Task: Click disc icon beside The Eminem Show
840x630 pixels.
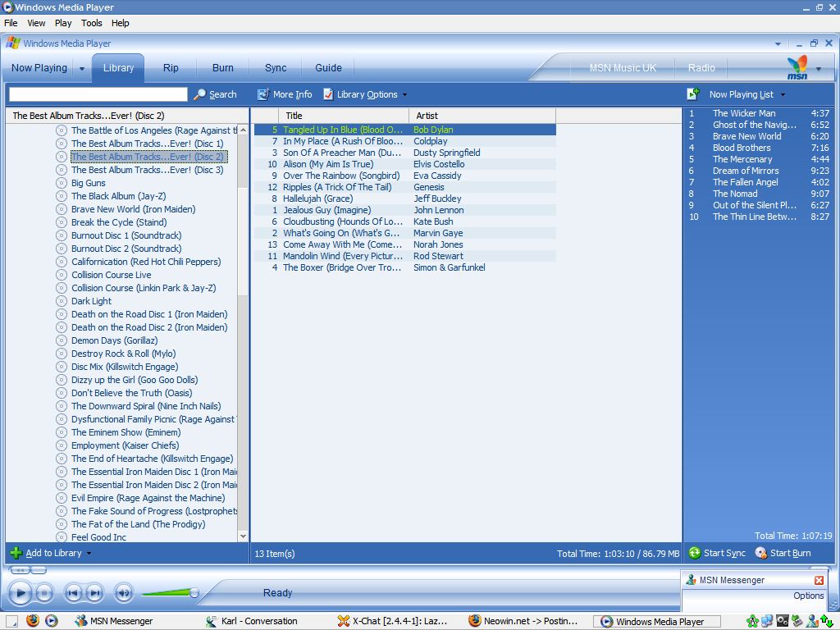Action: (62, 432)
